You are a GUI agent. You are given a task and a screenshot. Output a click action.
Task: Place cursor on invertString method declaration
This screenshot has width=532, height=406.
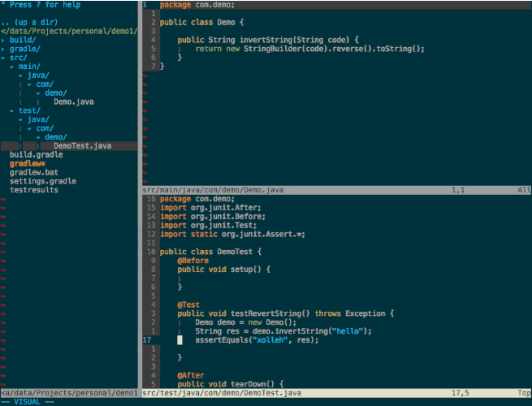pos(267,40)
